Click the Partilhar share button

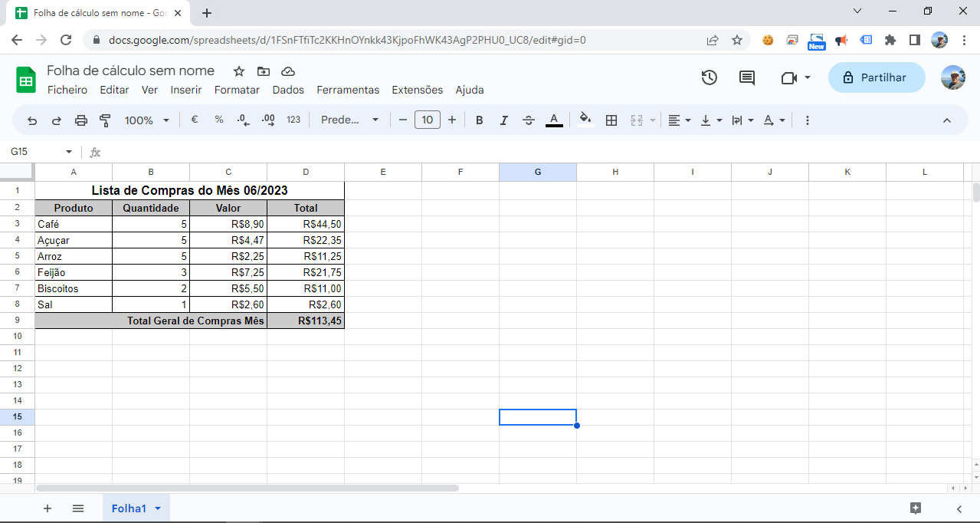pos(876,77)
